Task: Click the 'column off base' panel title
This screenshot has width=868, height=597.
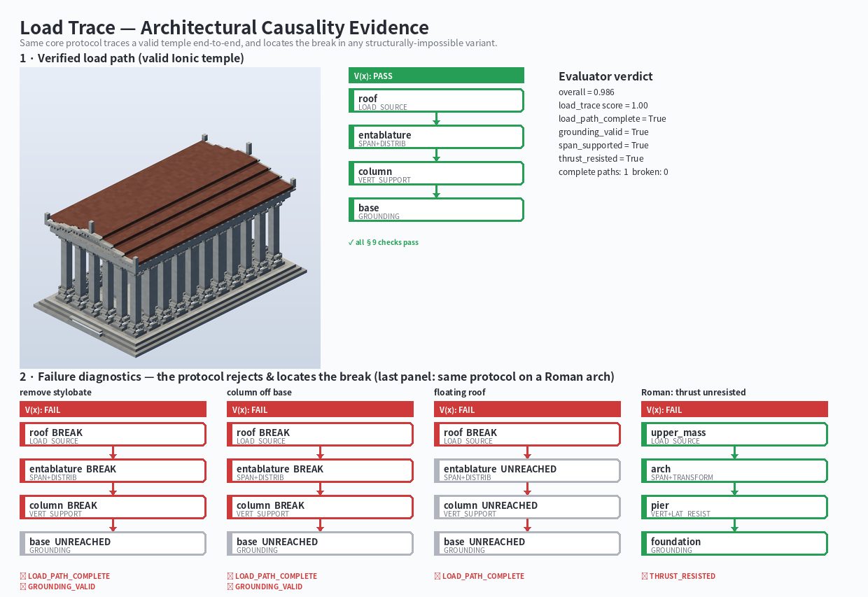Action: [x=259, y=393]
